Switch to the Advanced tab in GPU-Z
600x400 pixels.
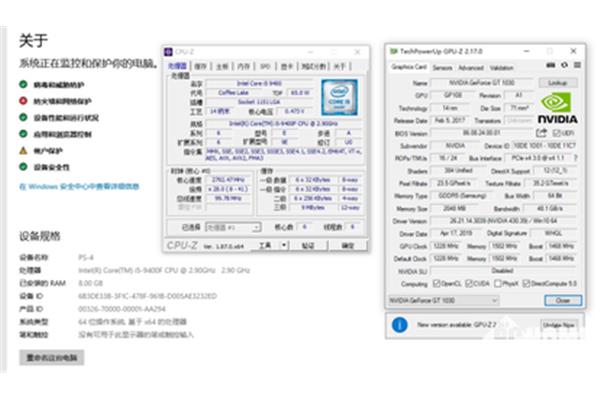[471, 68]
